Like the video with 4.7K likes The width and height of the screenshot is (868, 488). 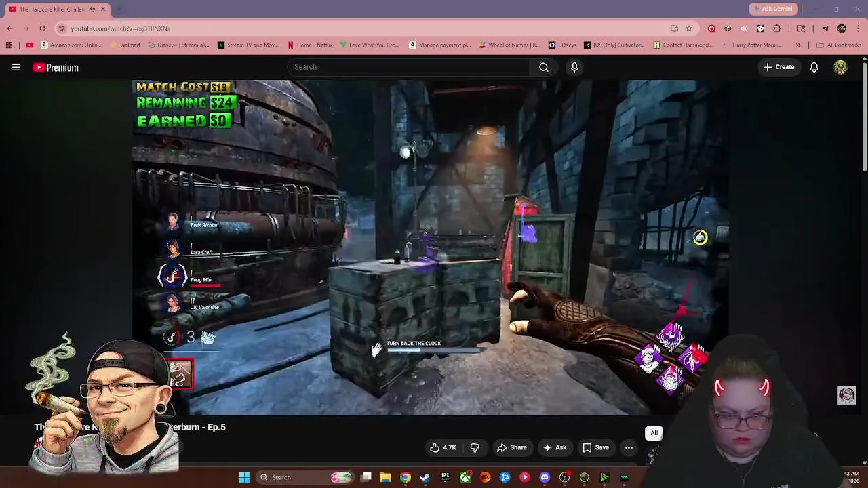click(x=443, y=447)
